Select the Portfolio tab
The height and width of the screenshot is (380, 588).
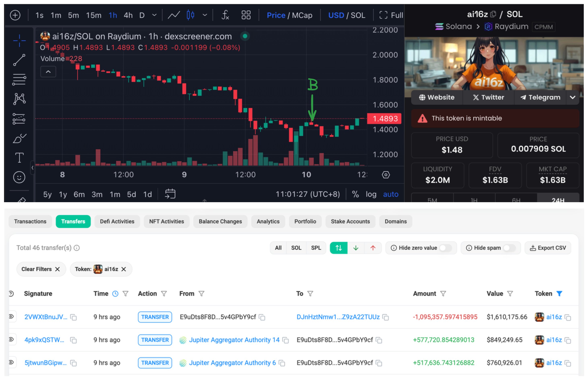pyautogui.click(x=305, y=221)
